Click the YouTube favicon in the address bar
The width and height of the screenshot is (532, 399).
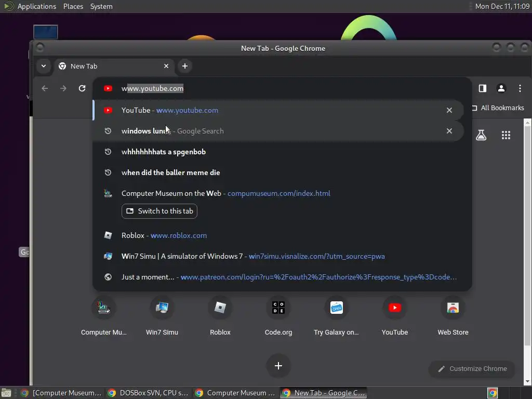point(108,88)
